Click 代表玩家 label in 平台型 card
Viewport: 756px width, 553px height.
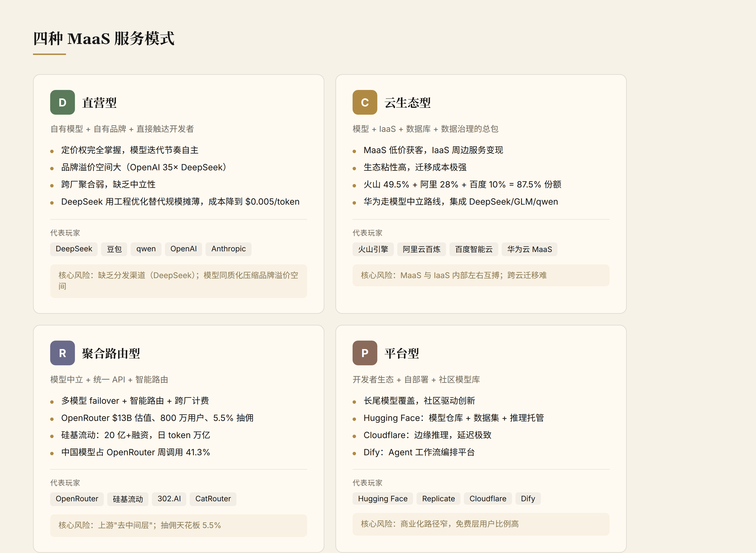[367, 483]
